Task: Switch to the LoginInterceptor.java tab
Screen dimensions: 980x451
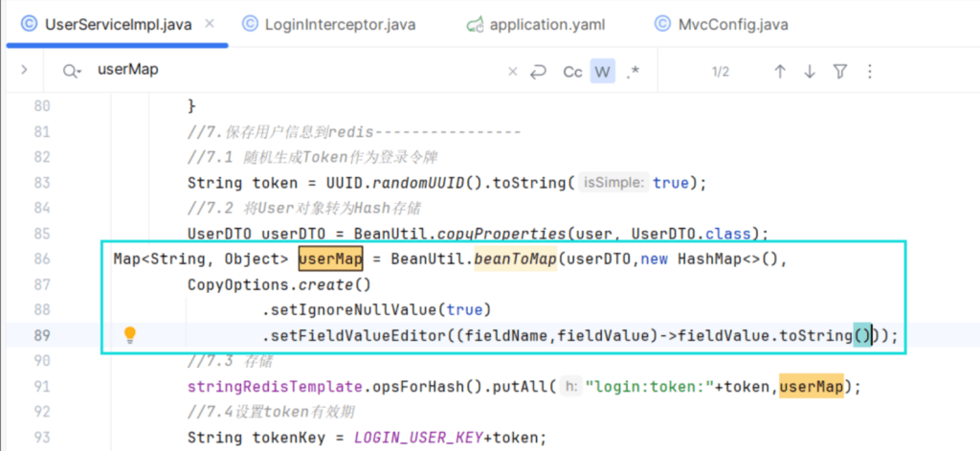Action: pos(329,25)
